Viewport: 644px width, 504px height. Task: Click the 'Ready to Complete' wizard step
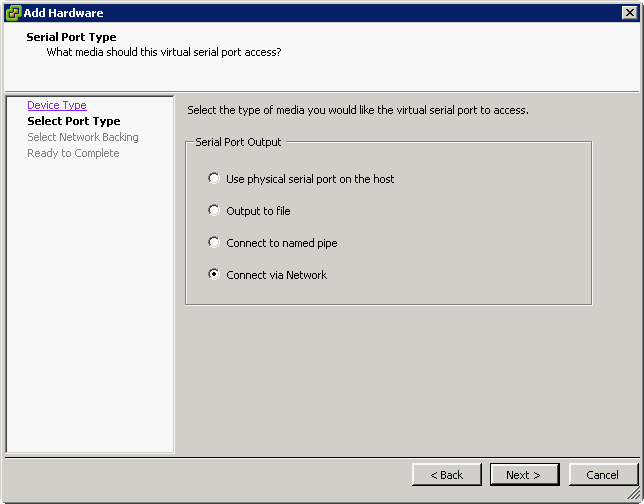coord(73,153)
